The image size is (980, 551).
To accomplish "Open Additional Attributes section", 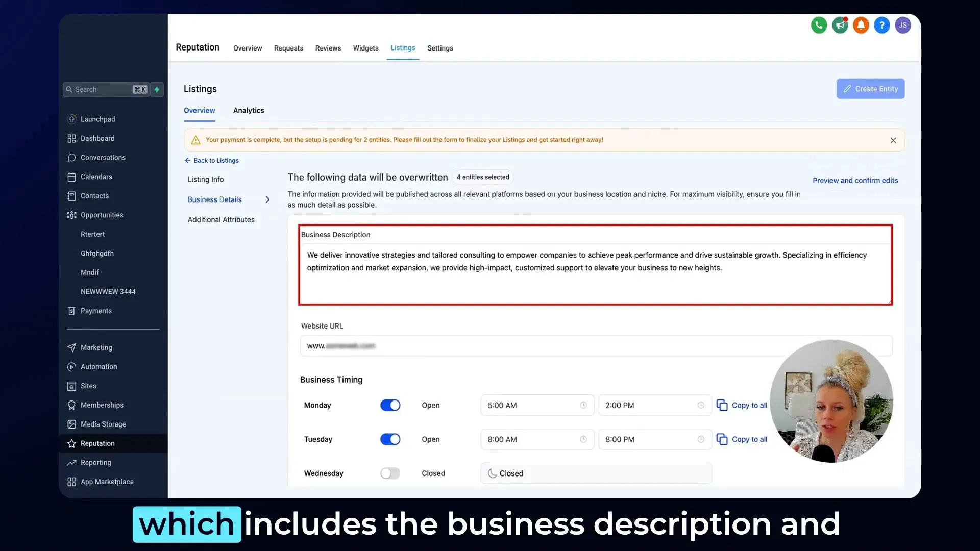I will (x=221, y=219).
